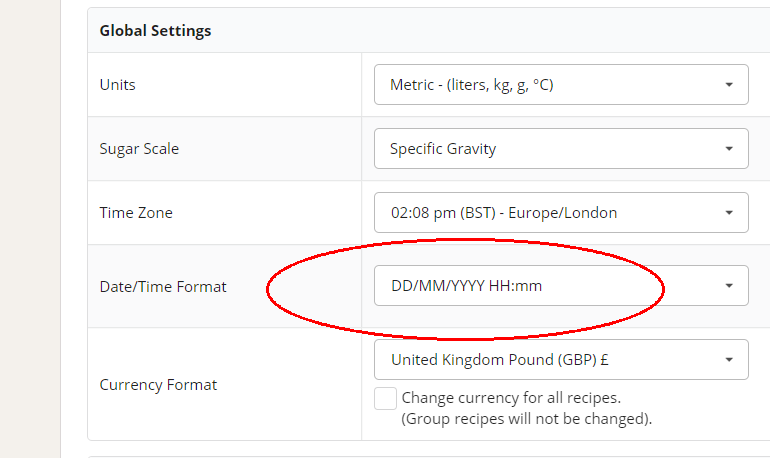This screenshot has width=770, height=458.
Task: Click the Global Settings section header
Action: (155, 31)
